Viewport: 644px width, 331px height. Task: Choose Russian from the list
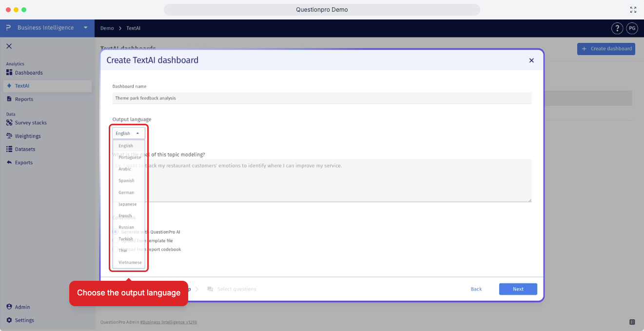pos(129,227)
